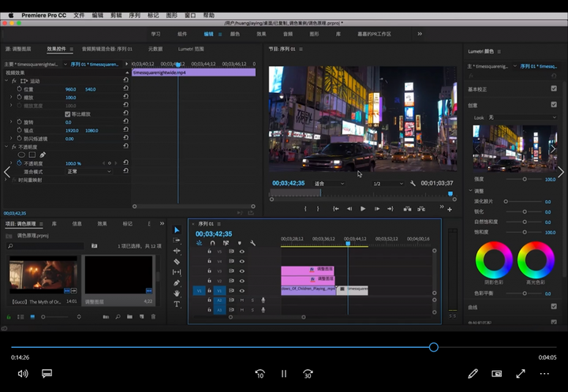Click the 位置 value 960.0 field
The image size is (568, 392).
pyautogui.click(x=70, y=89)
